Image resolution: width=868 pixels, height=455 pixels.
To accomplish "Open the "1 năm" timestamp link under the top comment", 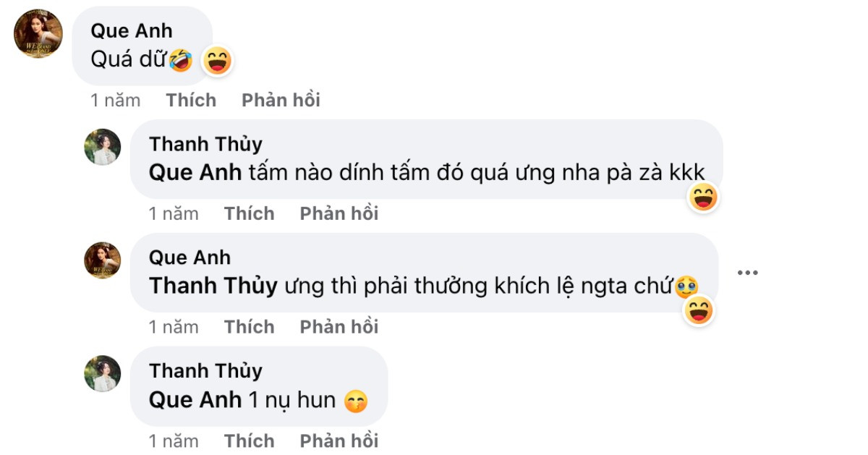I will click(116, 100).
